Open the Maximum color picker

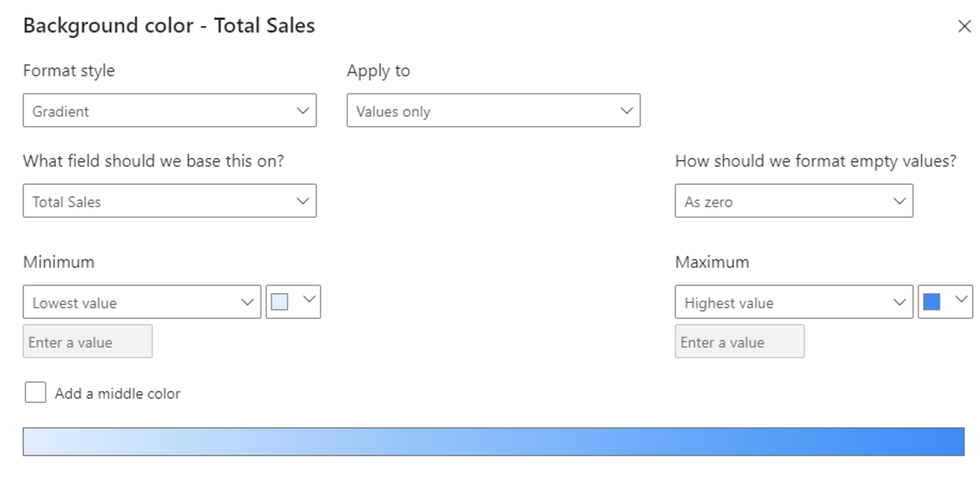pyautogui.click(x=932, y=301)
